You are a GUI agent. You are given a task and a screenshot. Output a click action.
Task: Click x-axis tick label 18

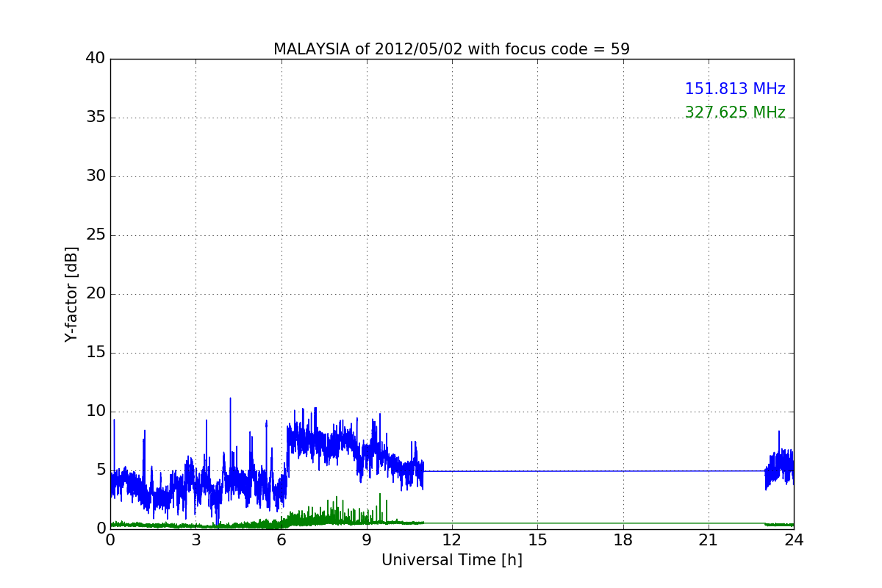[x=623, y=540]
